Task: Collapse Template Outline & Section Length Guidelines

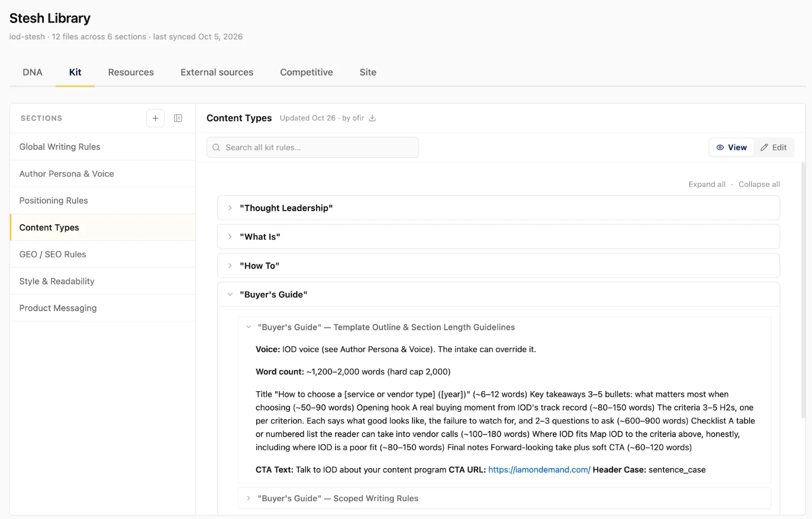Action: (504, 327)
